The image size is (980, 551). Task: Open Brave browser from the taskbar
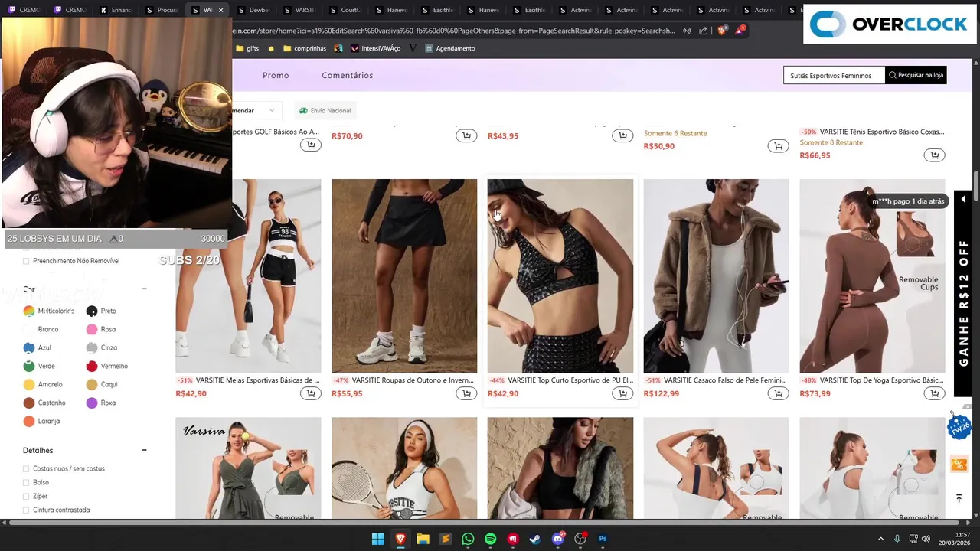400,539
